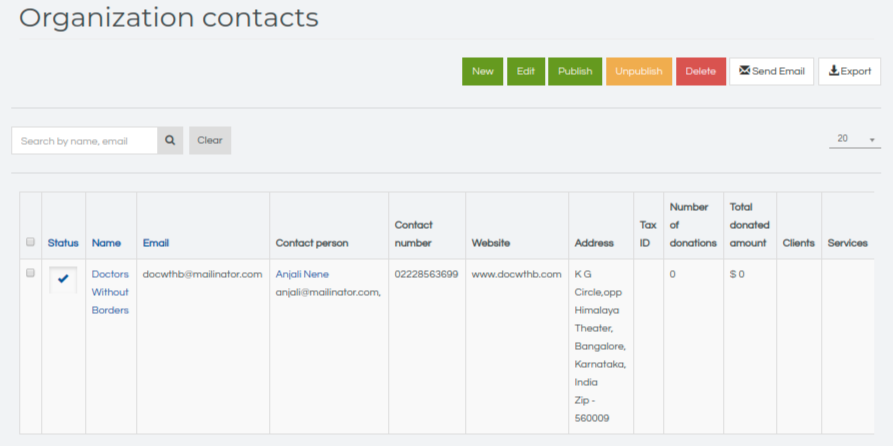The width and height of the screenshot is (893, 446).
Task: Click the orange Unpublish button
Action: pyautogui.click(x=639, y=71)
